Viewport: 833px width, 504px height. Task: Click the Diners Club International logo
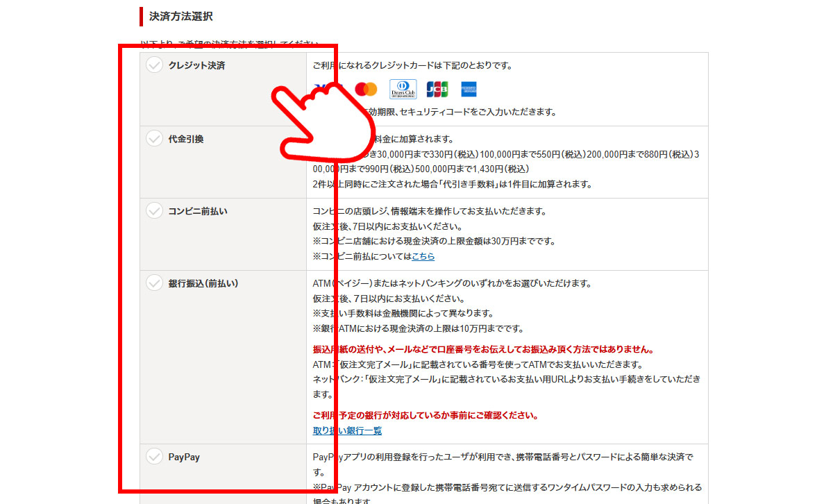(x=403, y=90)
